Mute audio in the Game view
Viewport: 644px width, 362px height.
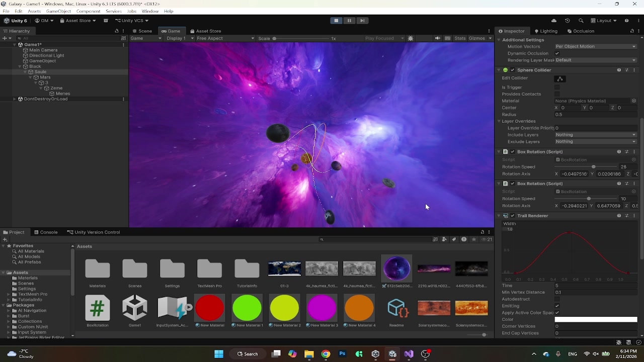pyautogui.click(x=437, y=38)
